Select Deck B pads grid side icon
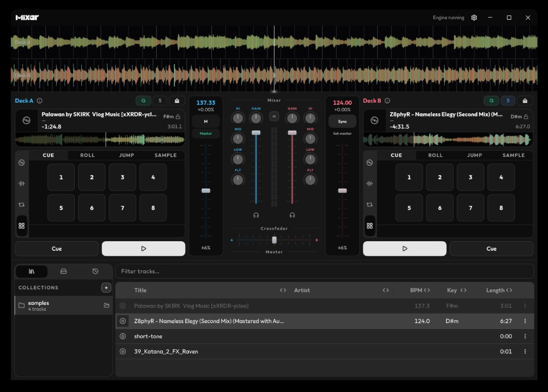Image resolution: width=548 pixels, height=392 pixels. [369, 226]
